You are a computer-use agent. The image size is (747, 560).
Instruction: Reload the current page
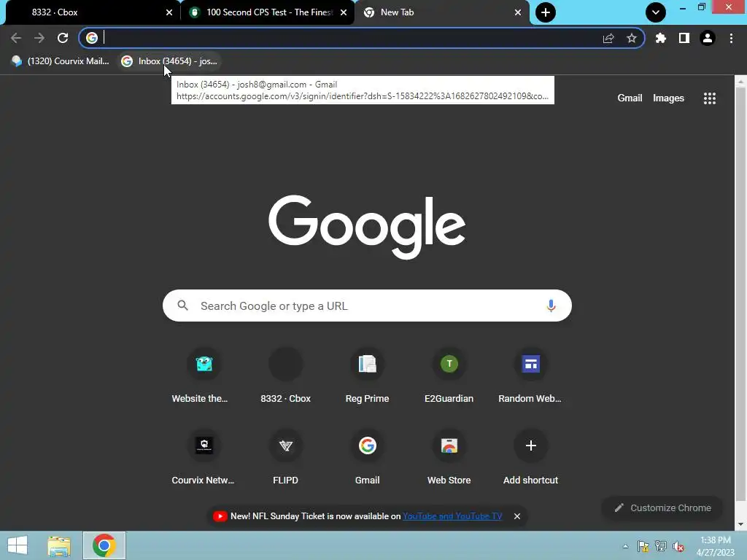pos(63,38)
